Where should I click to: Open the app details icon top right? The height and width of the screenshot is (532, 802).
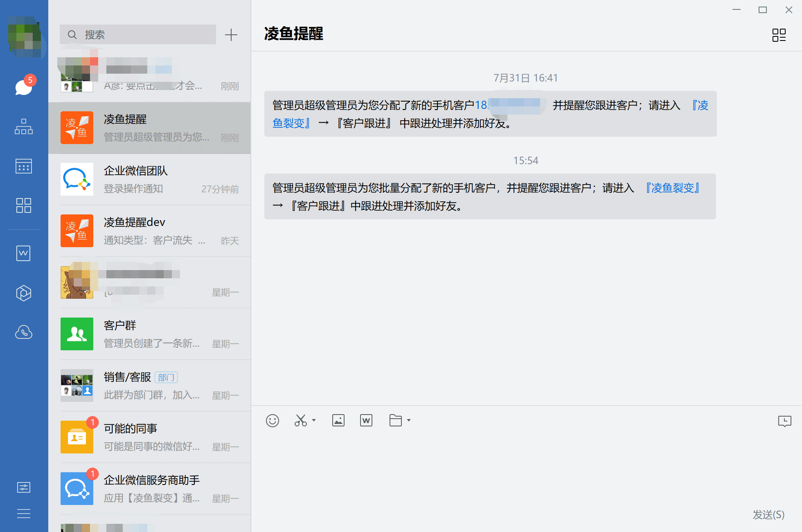point(779,35)
